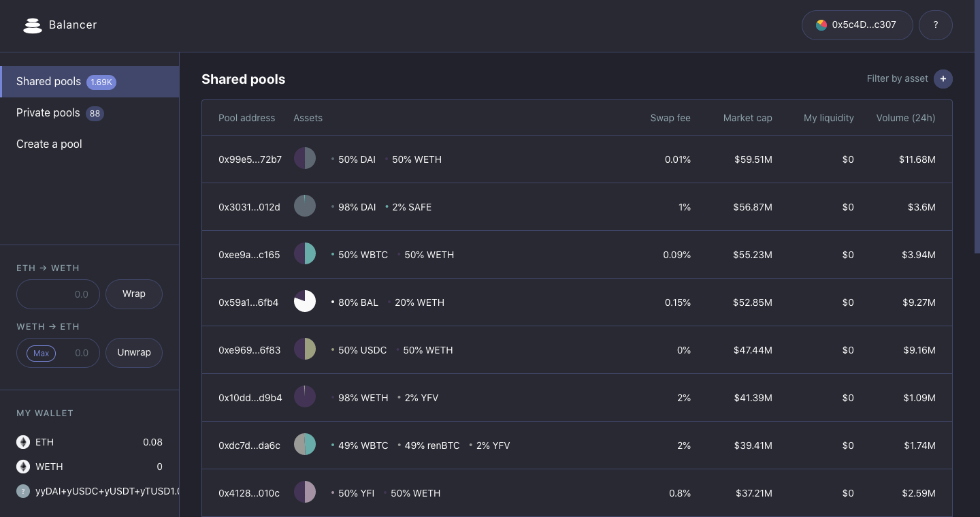Click the Shared pools page heading
Viewport: 980px width, 517px height.
(244, 79)
